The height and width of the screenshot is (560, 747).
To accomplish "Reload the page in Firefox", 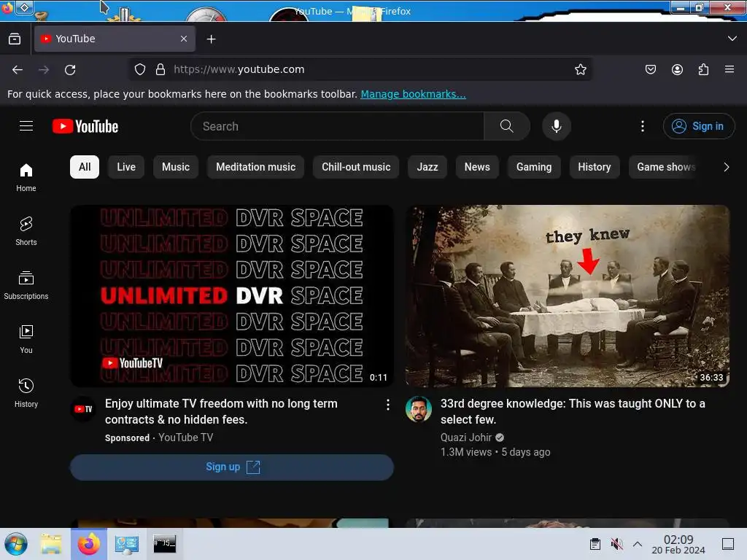I will (70, 70).
